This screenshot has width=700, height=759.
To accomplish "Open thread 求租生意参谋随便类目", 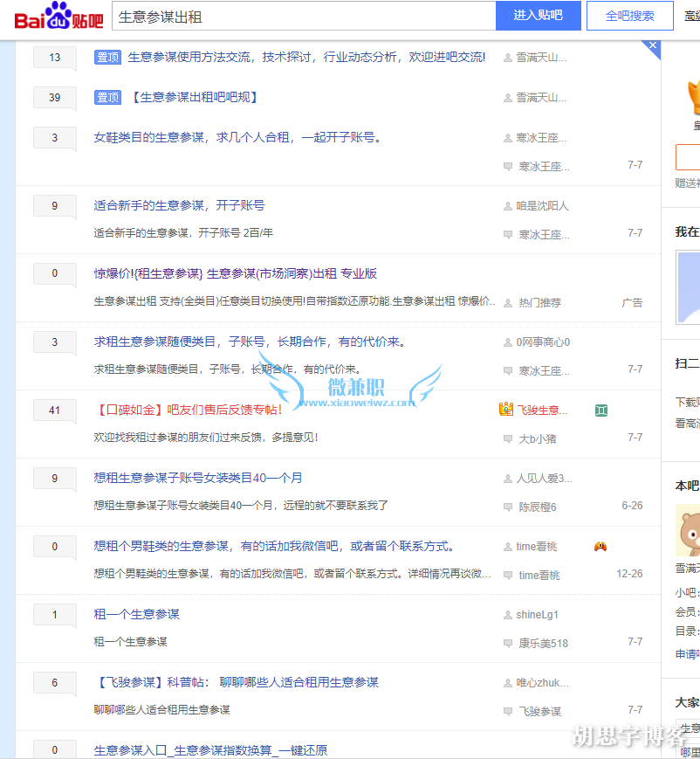I will pyautogui.click(x=251, y=342).
